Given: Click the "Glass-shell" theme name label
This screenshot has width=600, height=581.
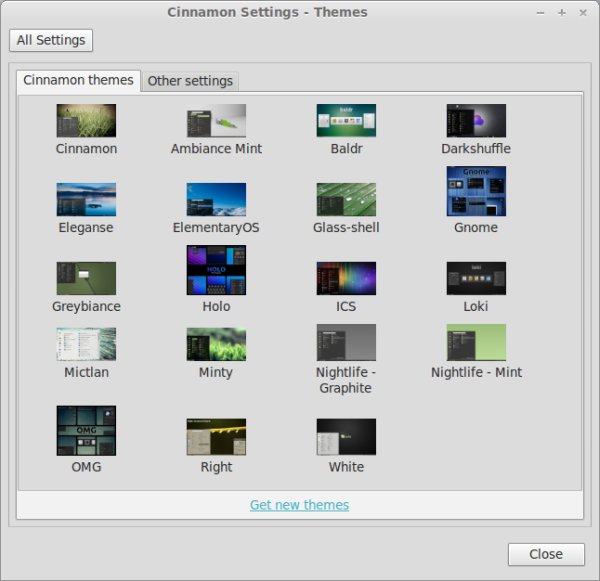Looking at the screenshot, I should coord(346,227).
